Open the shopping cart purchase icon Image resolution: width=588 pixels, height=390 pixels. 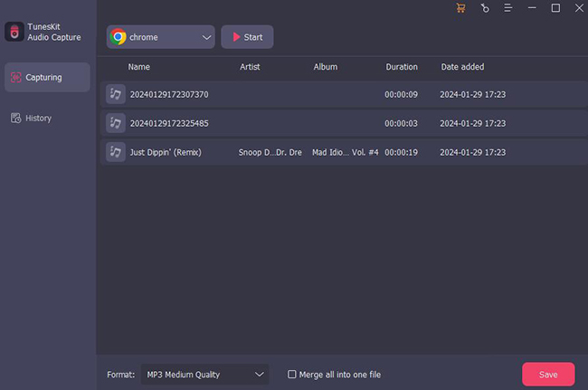point(460,8)
